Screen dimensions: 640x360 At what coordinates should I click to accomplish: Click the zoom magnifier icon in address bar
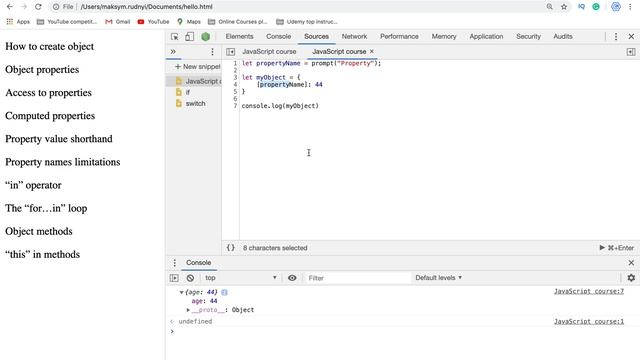549,7
